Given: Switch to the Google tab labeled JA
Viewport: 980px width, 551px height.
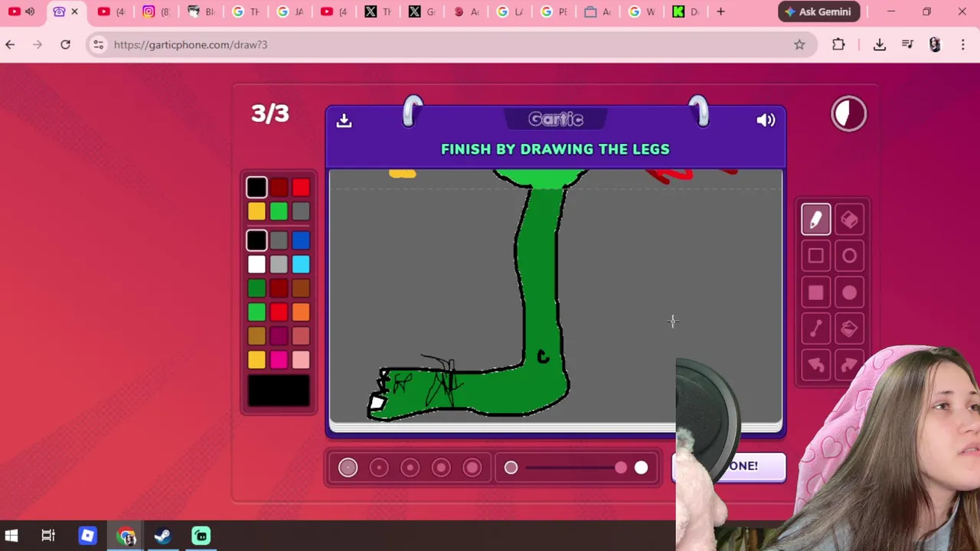Looking at the screenshot, I should 289,11.
